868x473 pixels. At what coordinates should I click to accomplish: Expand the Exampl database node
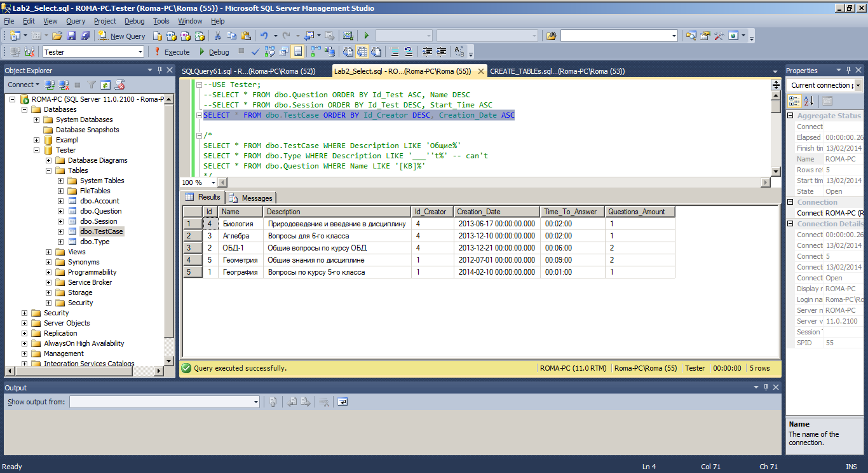pyautogui.click(x=36, y=140)
